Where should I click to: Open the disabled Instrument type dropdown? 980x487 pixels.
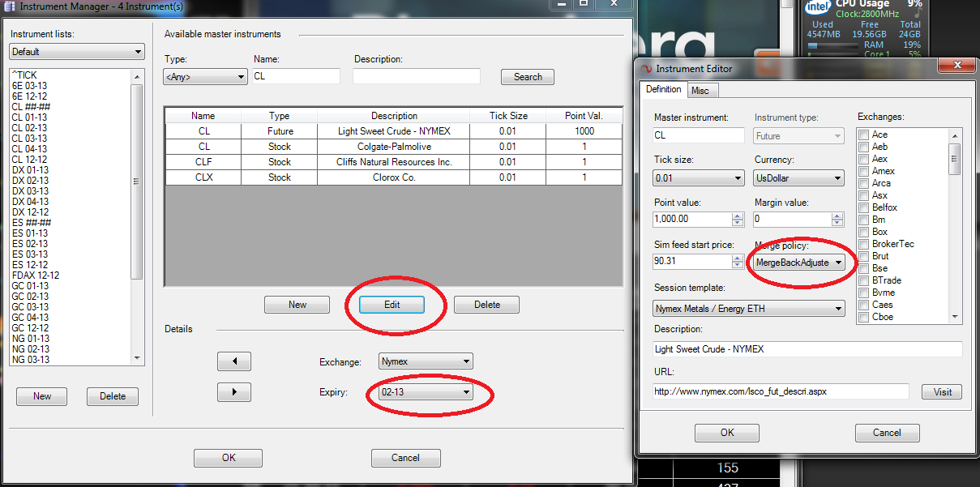point(799,136)
